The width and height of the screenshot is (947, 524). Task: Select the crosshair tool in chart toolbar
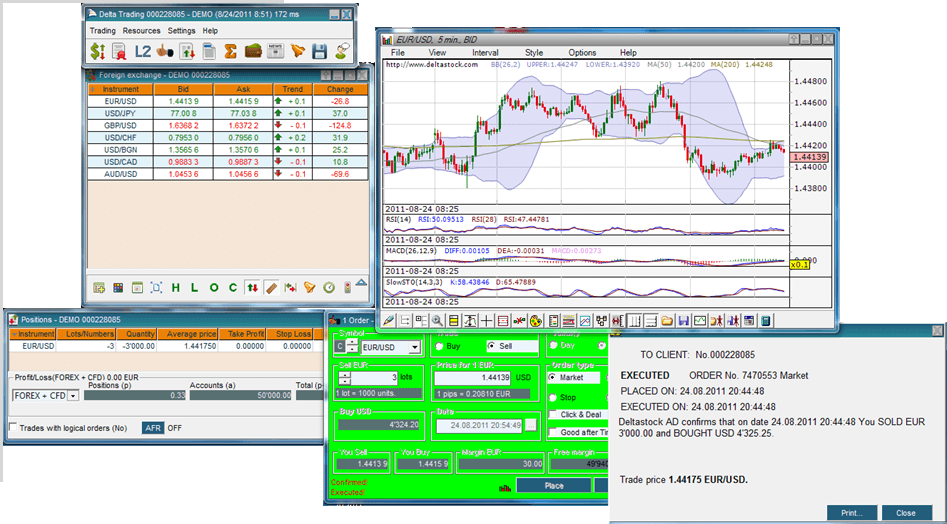pyautogui.click(x=486, y=321)
